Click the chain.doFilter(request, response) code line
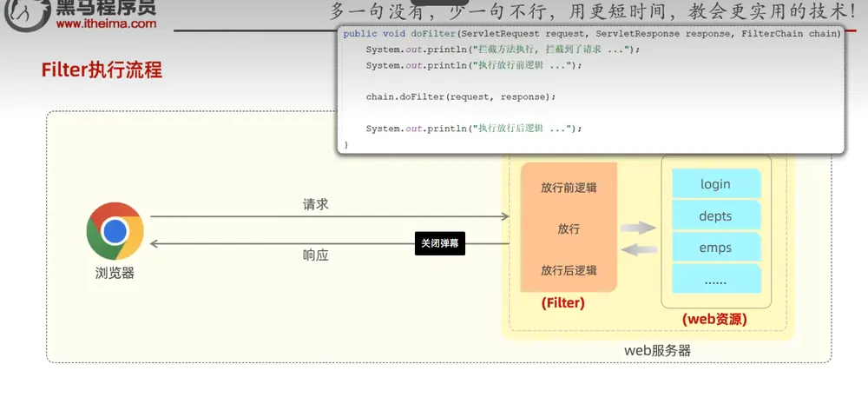Screen dimensions: 868x404 [x=461, y=96]
